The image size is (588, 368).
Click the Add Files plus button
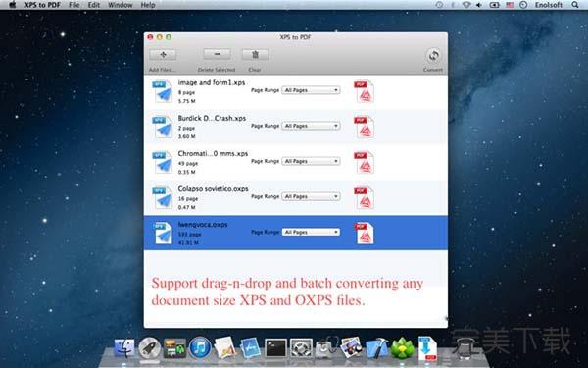163,55
